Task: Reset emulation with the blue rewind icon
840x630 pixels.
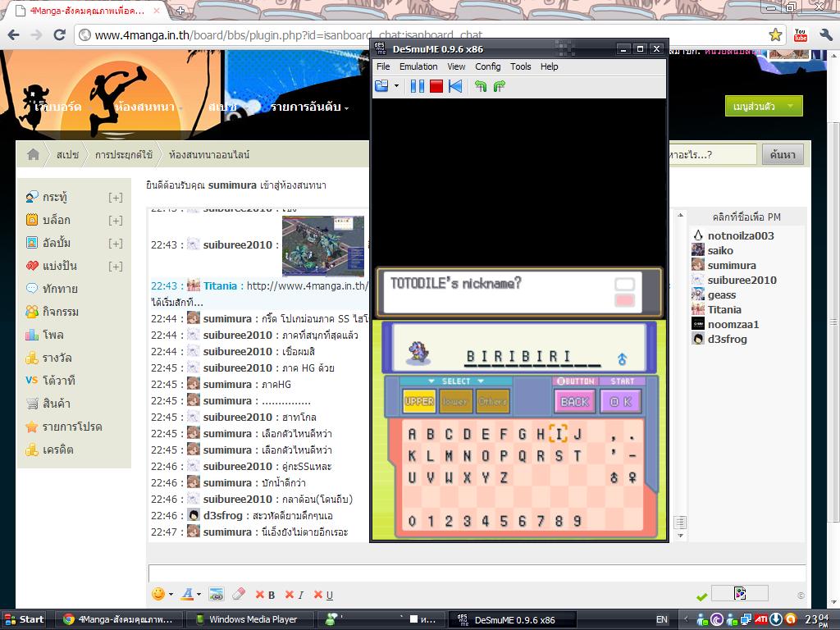Action: pos(455,85)
